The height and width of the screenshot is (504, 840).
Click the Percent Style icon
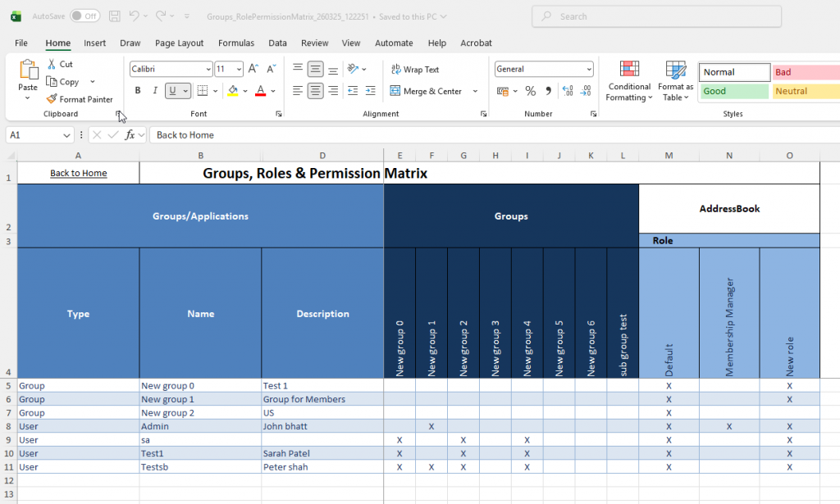(x=530, y=91)
